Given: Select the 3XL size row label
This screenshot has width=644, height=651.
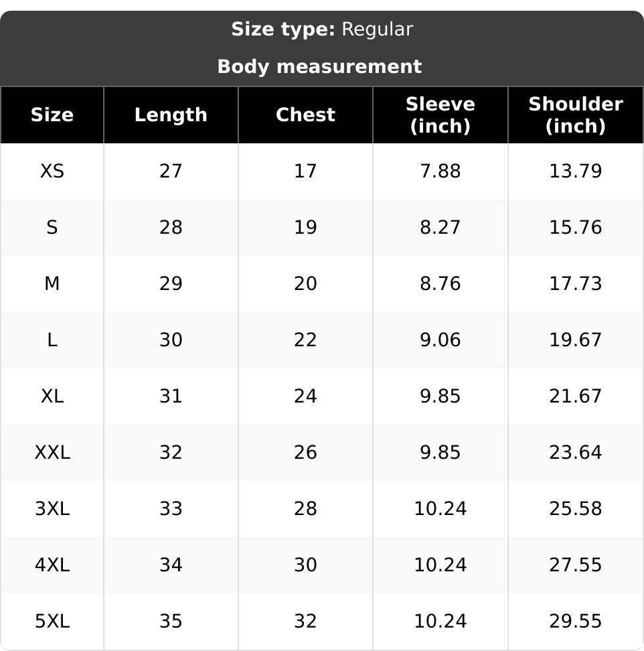Looking at the screenshot, I should pyautogui.click(x=52, y=508).
